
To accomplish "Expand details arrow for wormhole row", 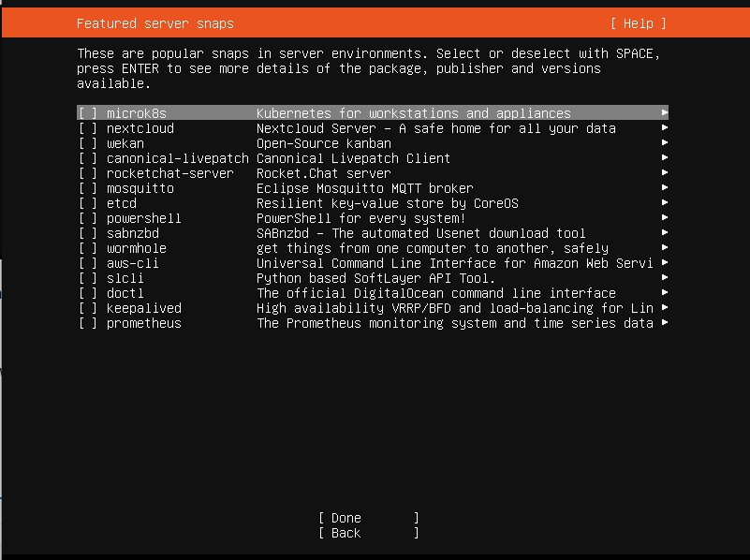I will click(665, 247).
